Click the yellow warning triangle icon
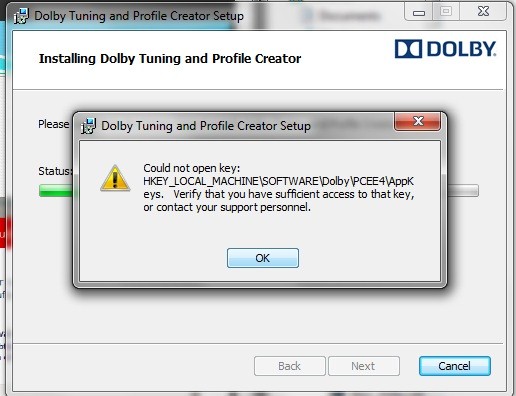The image size is (516, 396). coord(115,178)
